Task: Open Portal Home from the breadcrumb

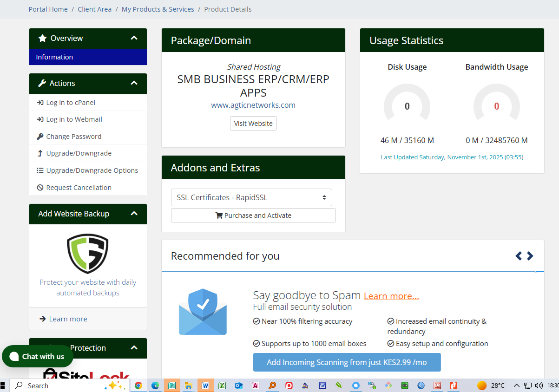Action: pos(48,9)
